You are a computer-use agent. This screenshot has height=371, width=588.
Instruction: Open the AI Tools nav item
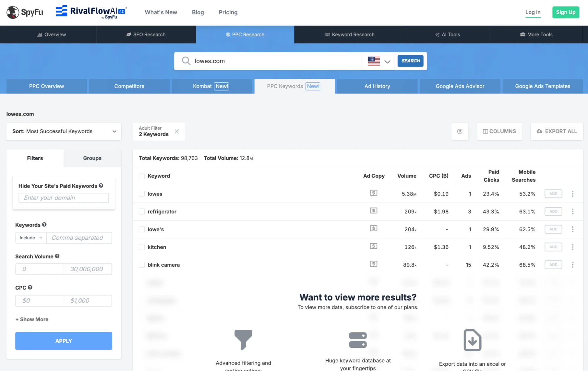447,34
